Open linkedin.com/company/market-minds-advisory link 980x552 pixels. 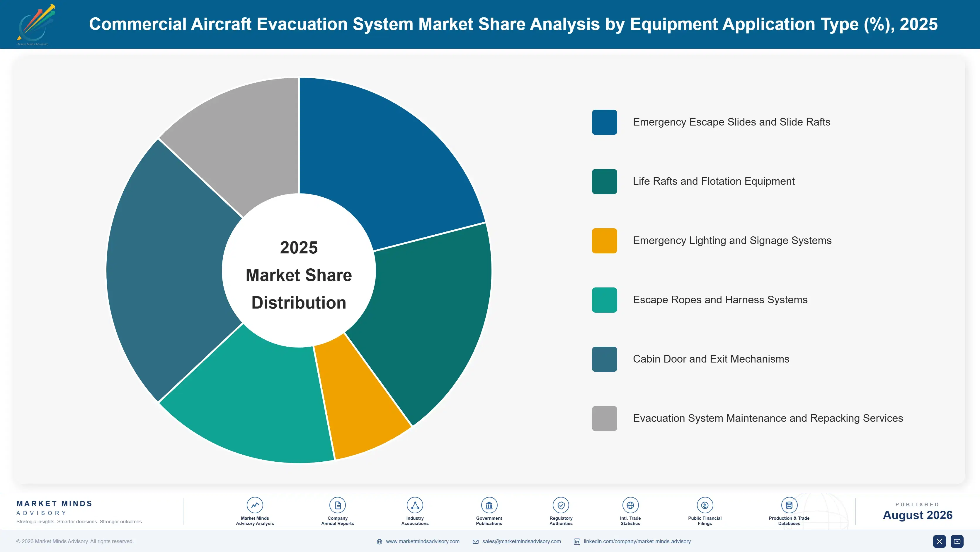tap(637, 541)
